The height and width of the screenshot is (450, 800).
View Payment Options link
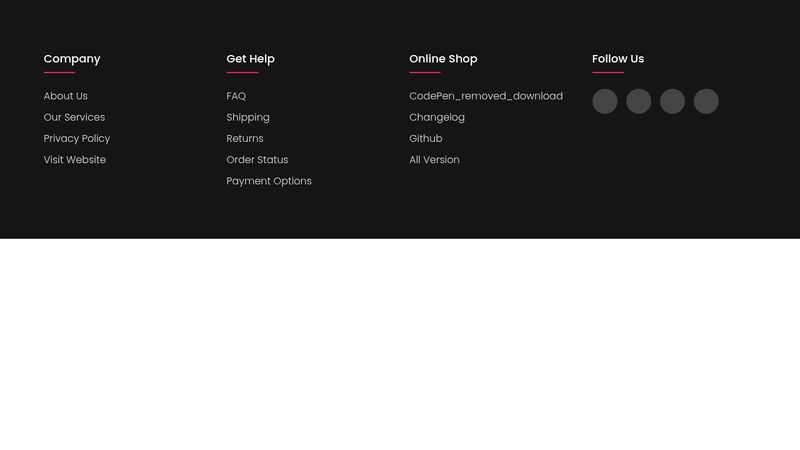tap(269, 181)
